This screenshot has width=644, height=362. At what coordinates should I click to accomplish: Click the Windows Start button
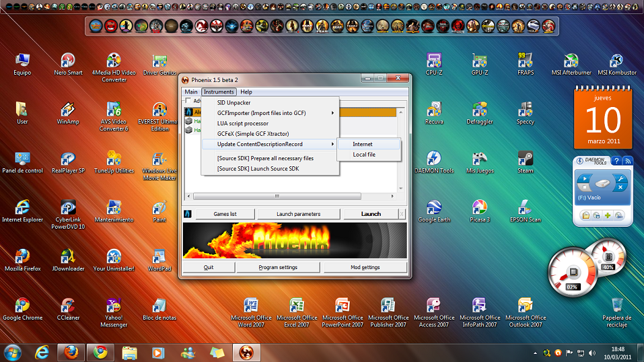(x=13, y=353)
